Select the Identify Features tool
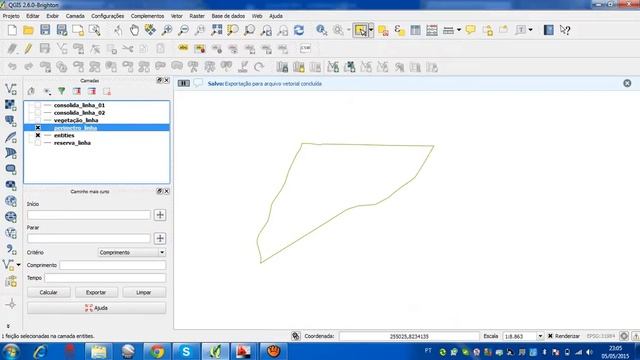The height and width of the screenshot is (360, 640). click(322, 30)
